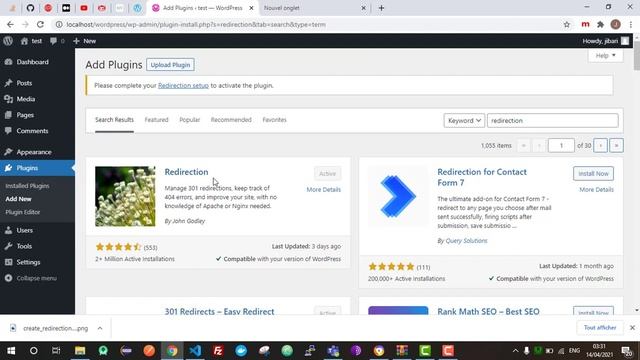This screenshot has width=640, height=360.
Task: Open the Windows Start menu
Action: coord(11,351)
